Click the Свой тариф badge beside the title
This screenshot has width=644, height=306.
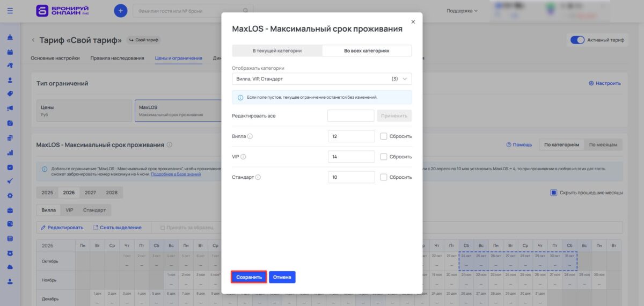point(144,40)
